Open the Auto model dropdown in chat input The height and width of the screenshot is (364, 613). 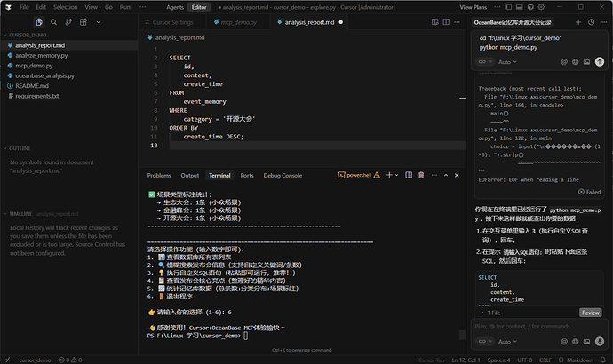[x=505, y=341]
